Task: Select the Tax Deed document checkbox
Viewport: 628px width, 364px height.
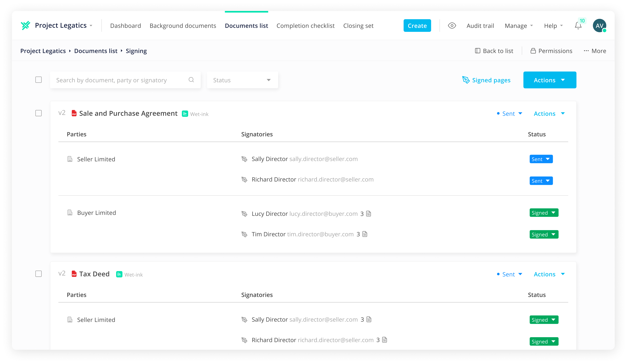Action: coord(38,274)
